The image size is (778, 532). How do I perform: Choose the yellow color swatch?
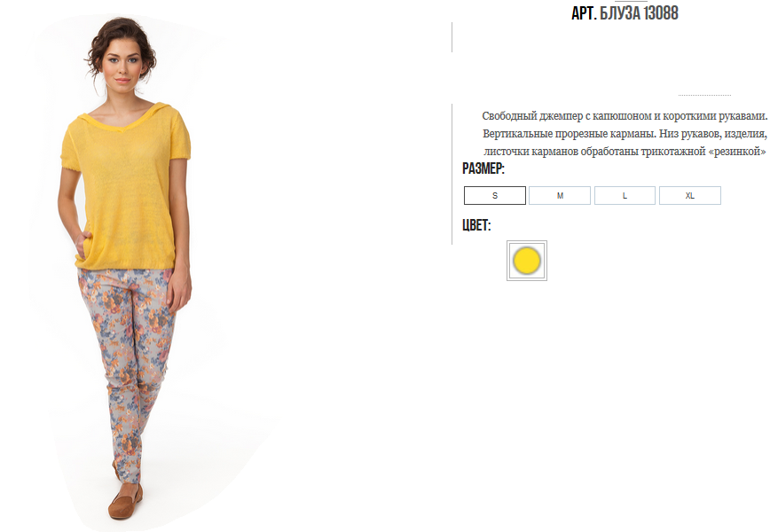[526, 261]
